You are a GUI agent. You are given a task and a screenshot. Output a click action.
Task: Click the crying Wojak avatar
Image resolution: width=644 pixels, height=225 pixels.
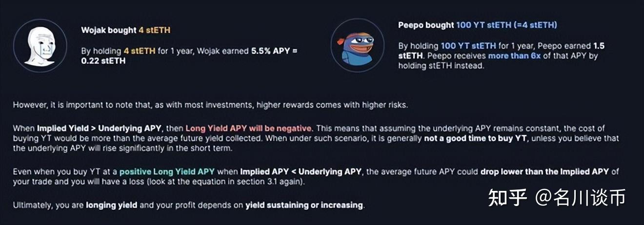[x=40, y=45]
